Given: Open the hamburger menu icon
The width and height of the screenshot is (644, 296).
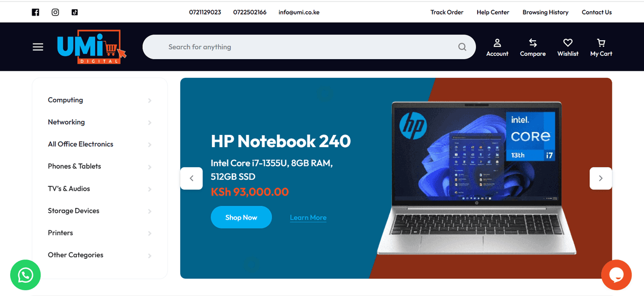Looking at the screenshot, I should pyautogui.click(x=38, y=47).
